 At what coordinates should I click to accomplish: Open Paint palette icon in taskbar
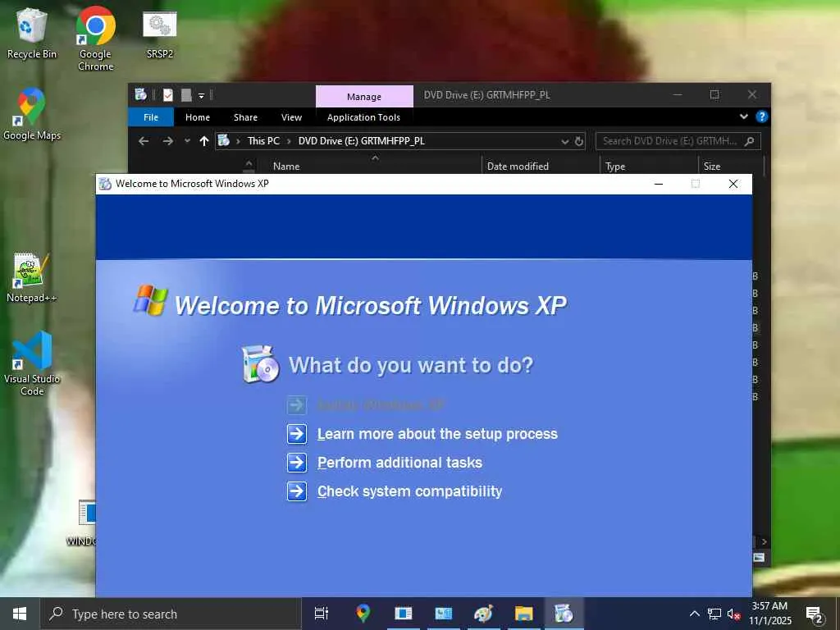[x=483, y=614]
